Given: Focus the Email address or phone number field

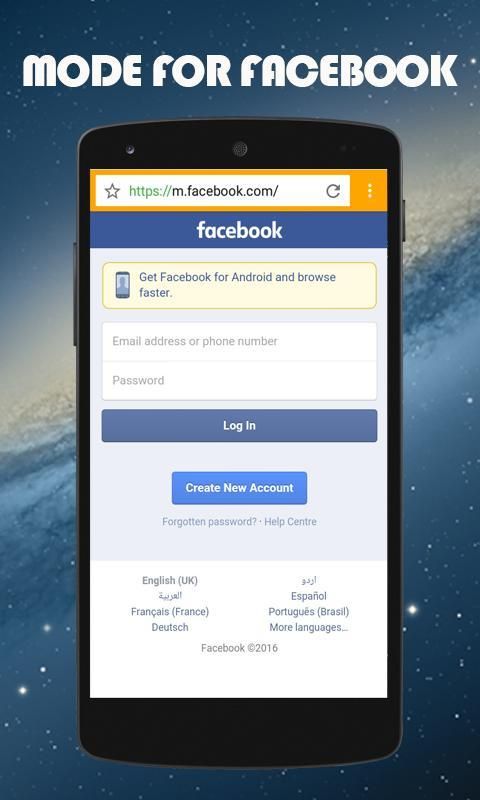Looking at the screenshot, I should [239, 341].
